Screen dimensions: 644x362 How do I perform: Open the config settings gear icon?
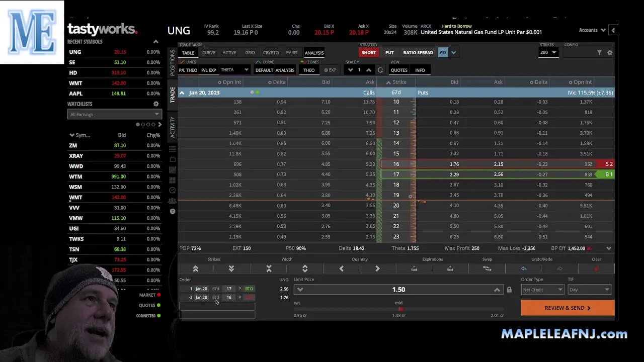pyautogui.click(x=610, y=53)
